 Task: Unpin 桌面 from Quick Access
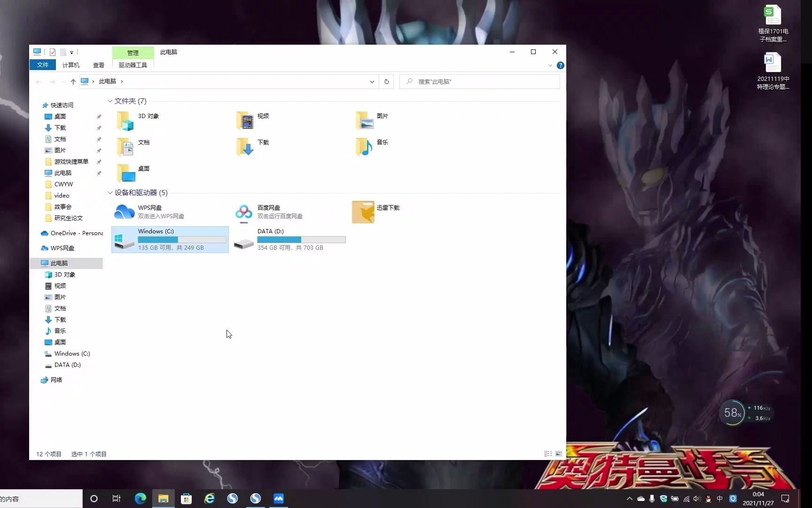(x=99, y=116)
